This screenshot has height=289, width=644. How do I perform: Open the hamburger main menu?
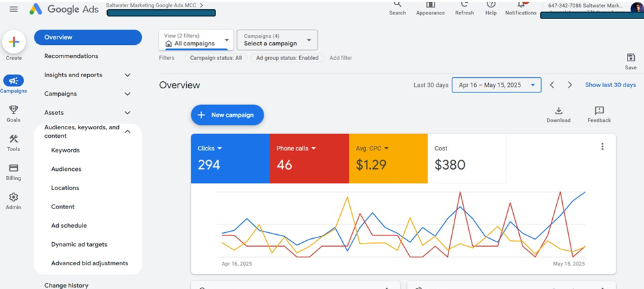[14, 9]
